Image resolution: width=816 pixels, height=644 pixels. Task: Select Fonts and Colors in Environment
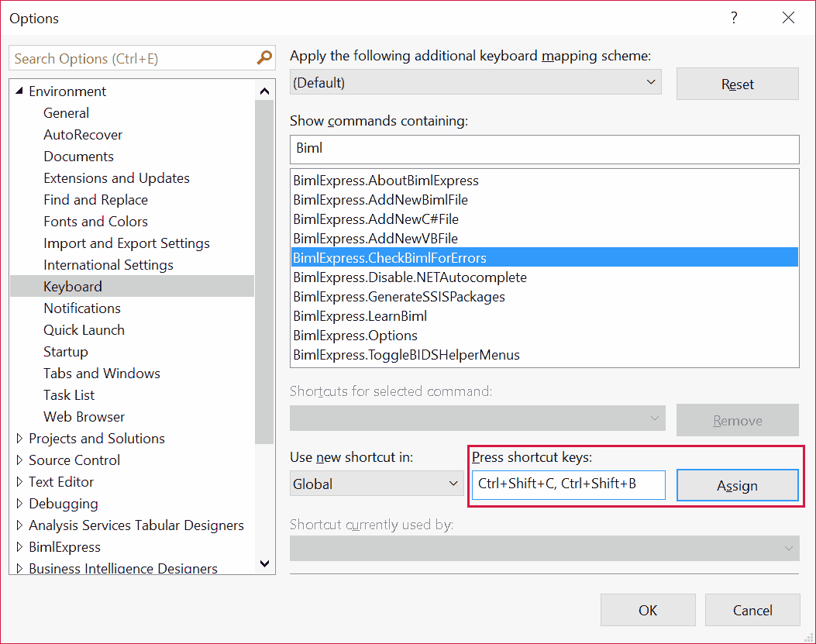coord(95,221)
